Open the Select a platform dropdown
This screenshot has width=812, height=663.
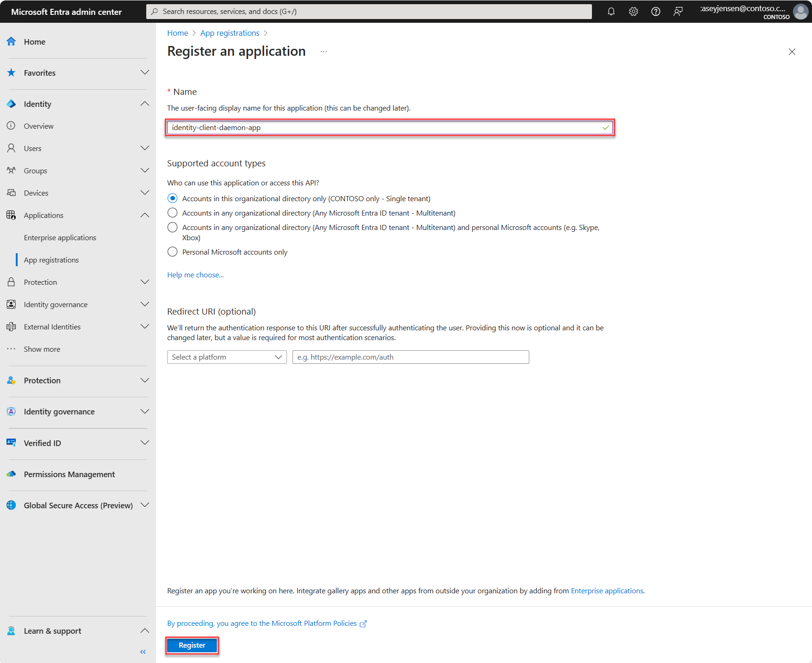tap(227, 357)
